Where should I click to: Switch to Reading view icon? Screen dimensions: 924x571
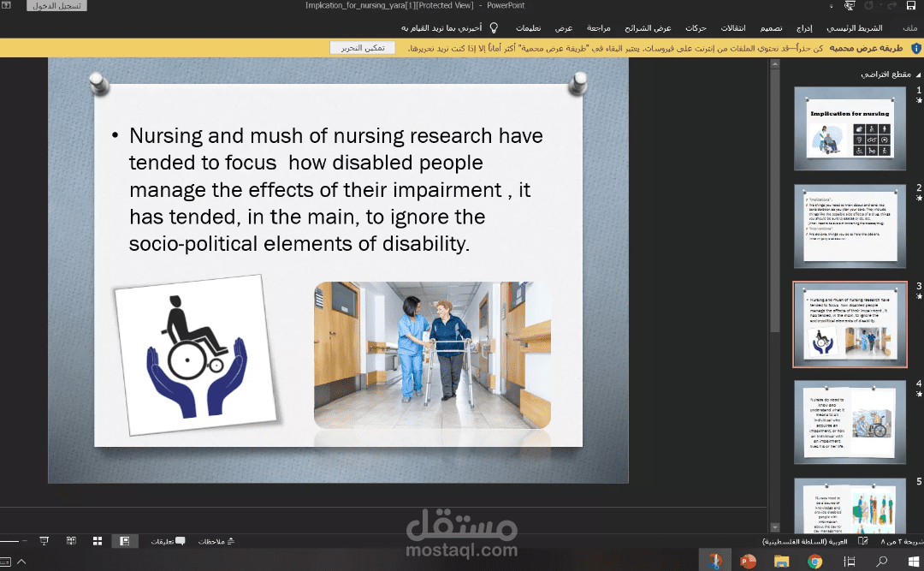pyautogui.click(x=71, y=541)
